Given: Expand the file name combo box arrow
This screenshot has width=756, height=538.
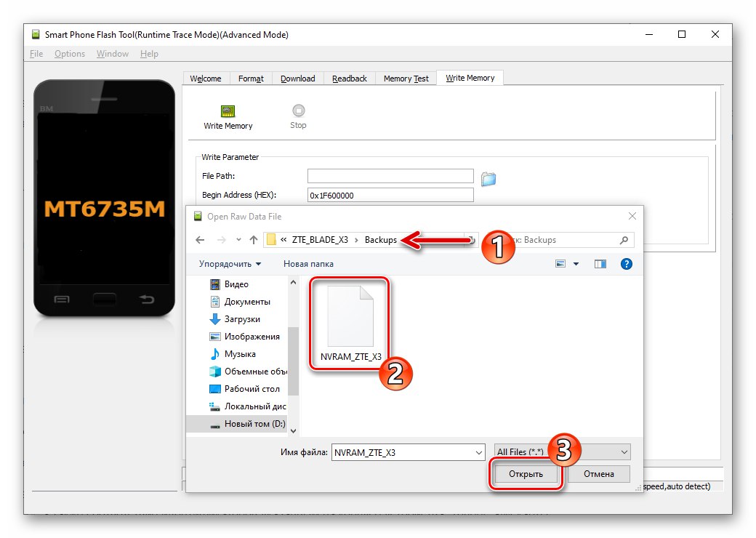Looking at the screenshot, I should click(479, 452).
